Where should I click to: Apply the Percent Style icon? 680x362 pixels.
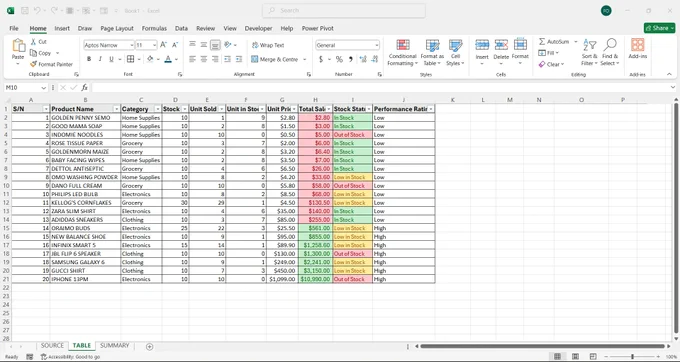tap(339, 59)
